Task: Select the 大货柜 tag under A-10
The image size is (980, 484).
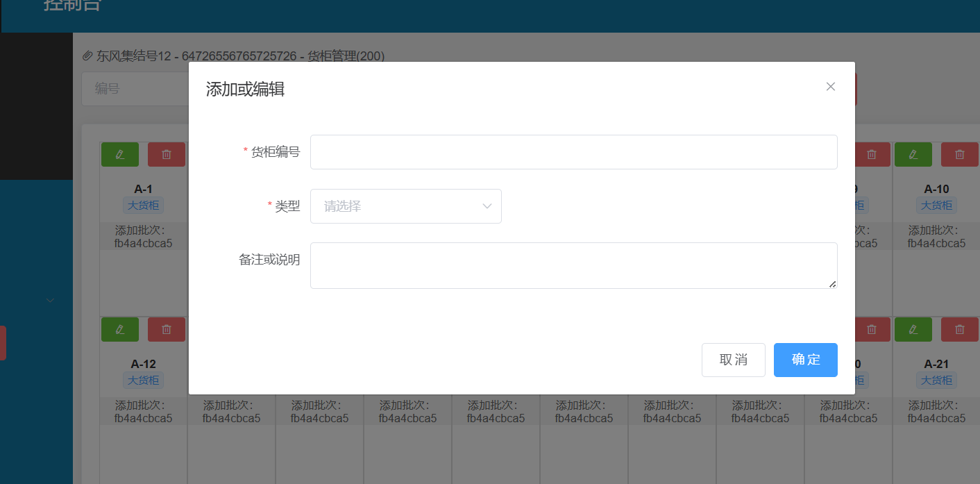Action: pos(936,206)
